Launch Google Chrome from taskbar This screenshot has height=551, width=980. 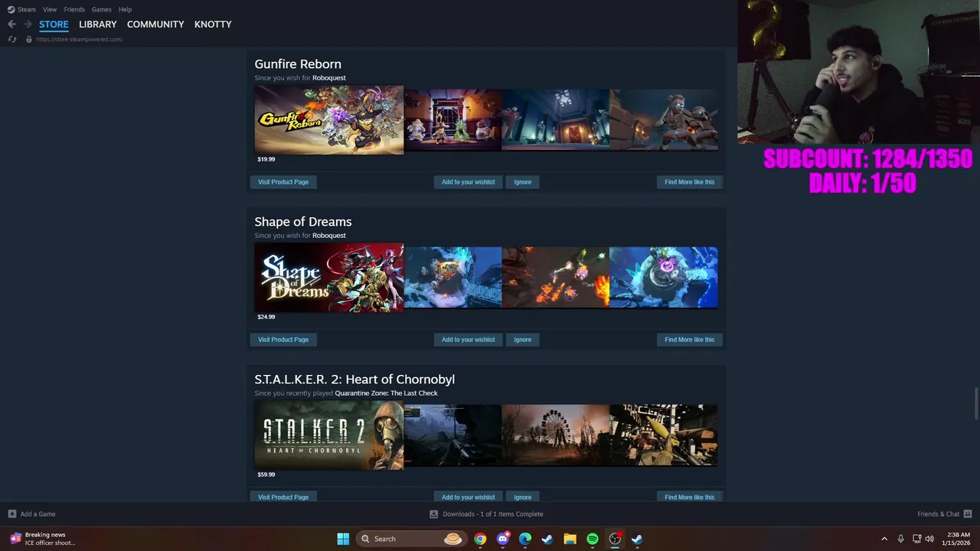[x=480, y=539]
